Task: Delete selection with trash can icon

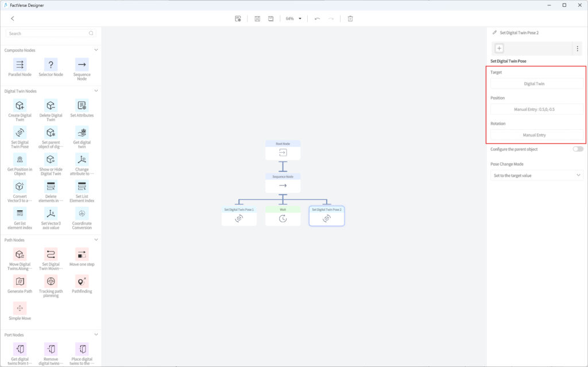Action: pos(350,19)
